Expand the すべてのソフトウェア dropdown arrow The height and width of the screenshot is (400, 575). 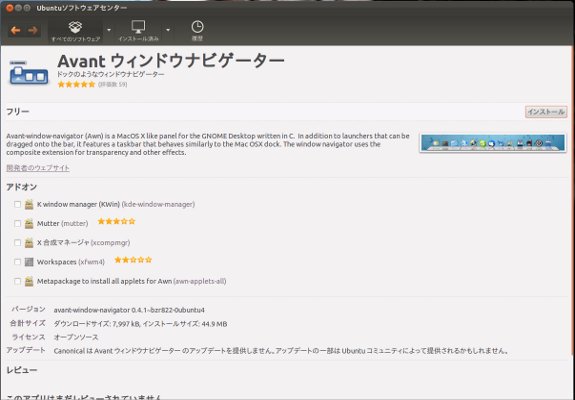coord(109,30)
